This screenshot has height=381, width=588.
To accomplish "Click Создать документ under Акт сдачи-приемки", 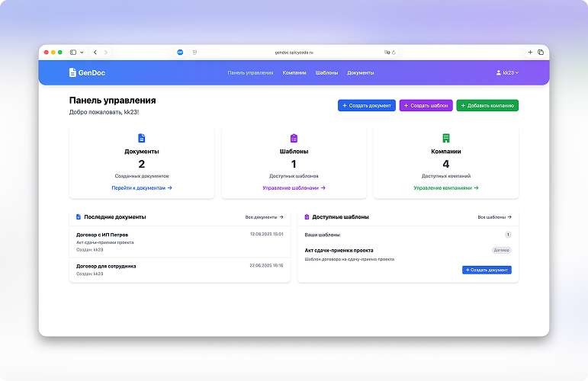I will pyautogui.click(x=487, y=270).
